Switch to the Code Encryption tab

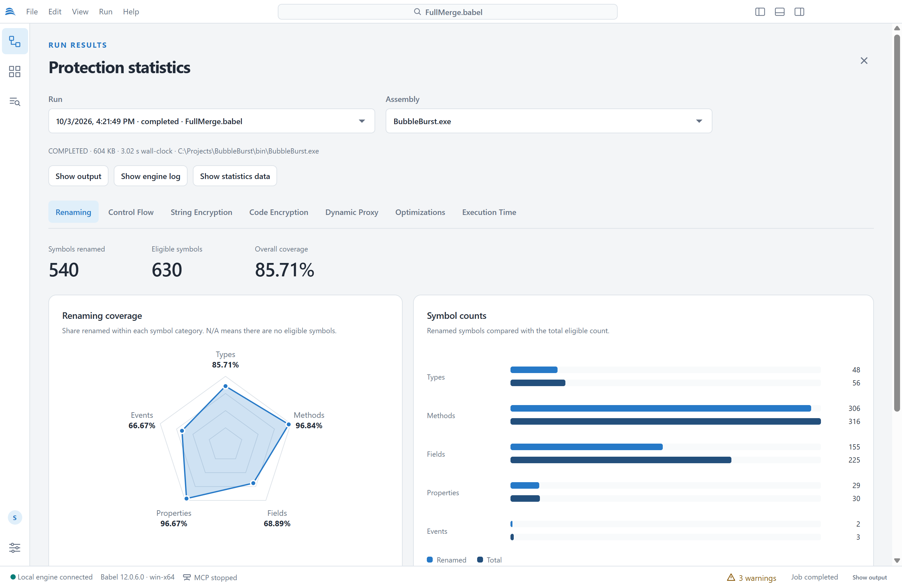point(278,212)
